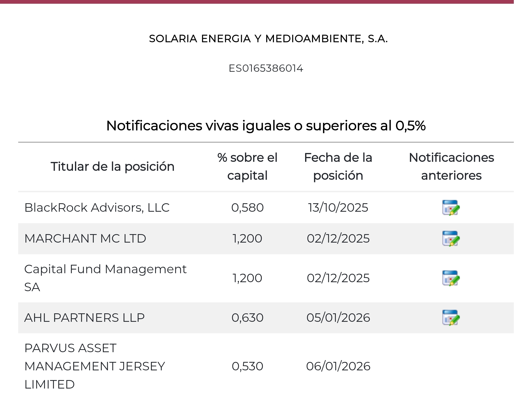Select the 'Fecha de la posición' column header
Screen dimensions: 532x398
(338, 166)
